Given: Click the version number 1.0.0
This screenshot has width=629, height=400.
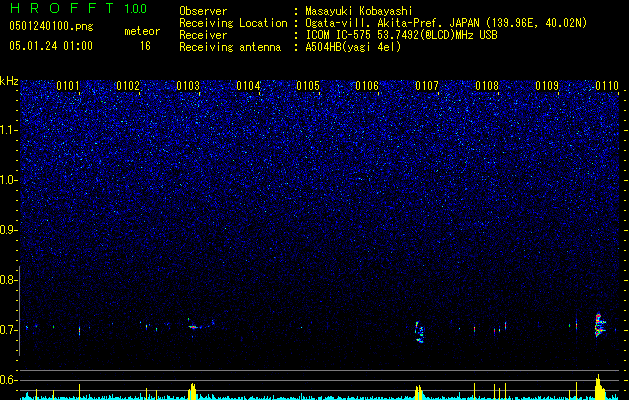Looking at the screenshot, I should [x=136, y=9].
